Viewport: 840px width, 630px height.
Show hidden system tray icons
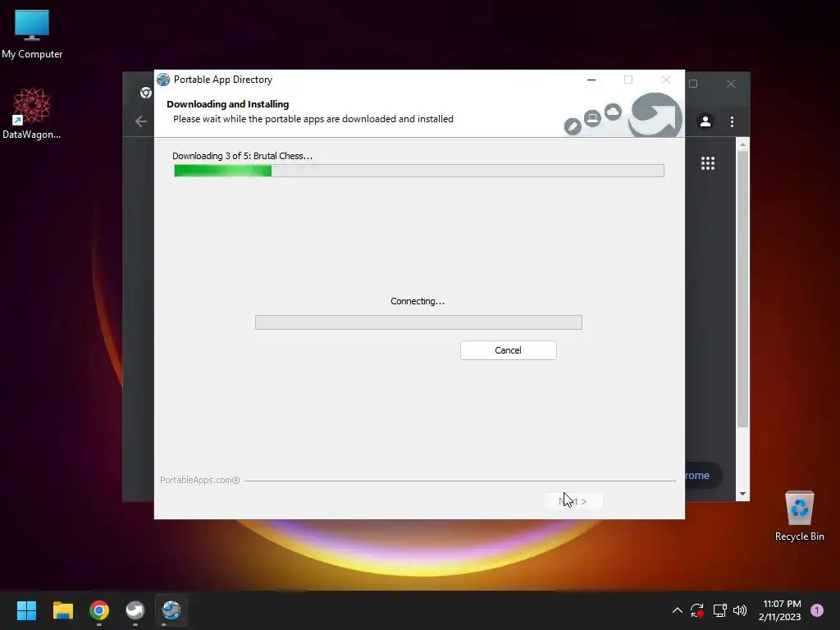(x=677, y=610)
